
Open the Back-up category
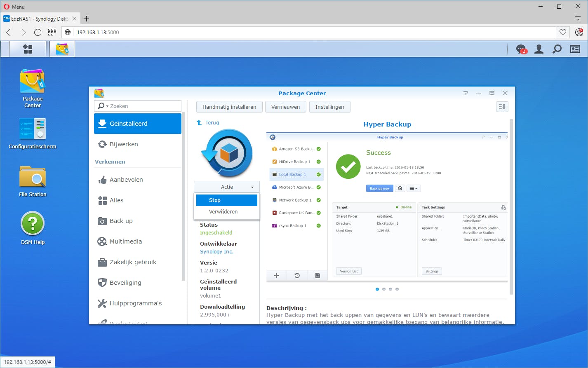(138, 221)
